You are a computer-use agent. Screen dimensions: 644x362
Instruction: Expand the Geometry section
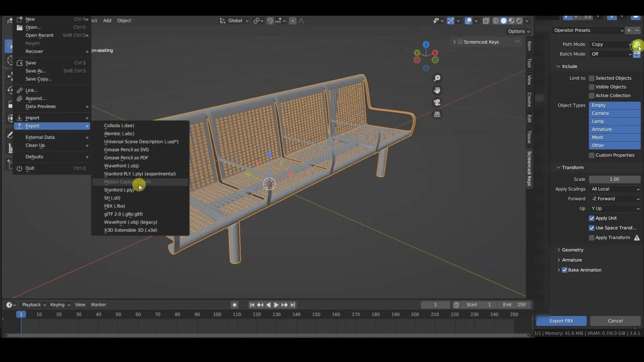572,250
